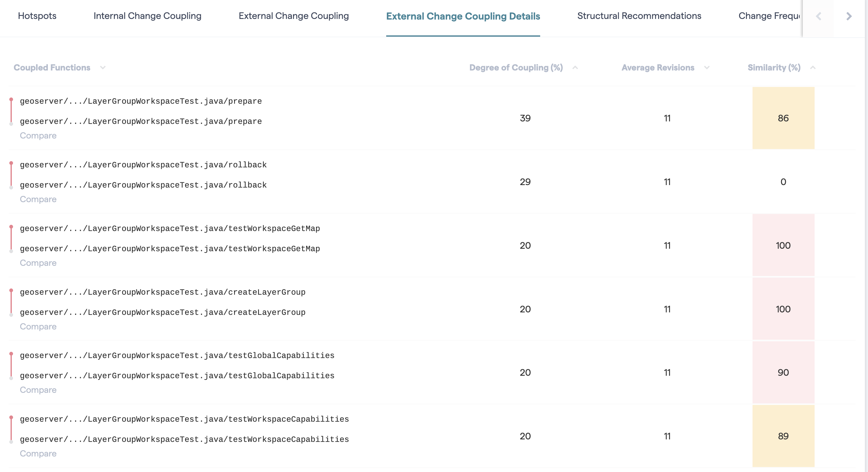Viewport: 868px width, 472px height.
Task: Click the 90 similarity cell for testGlobalCapabilities
Action: [783, 373]
